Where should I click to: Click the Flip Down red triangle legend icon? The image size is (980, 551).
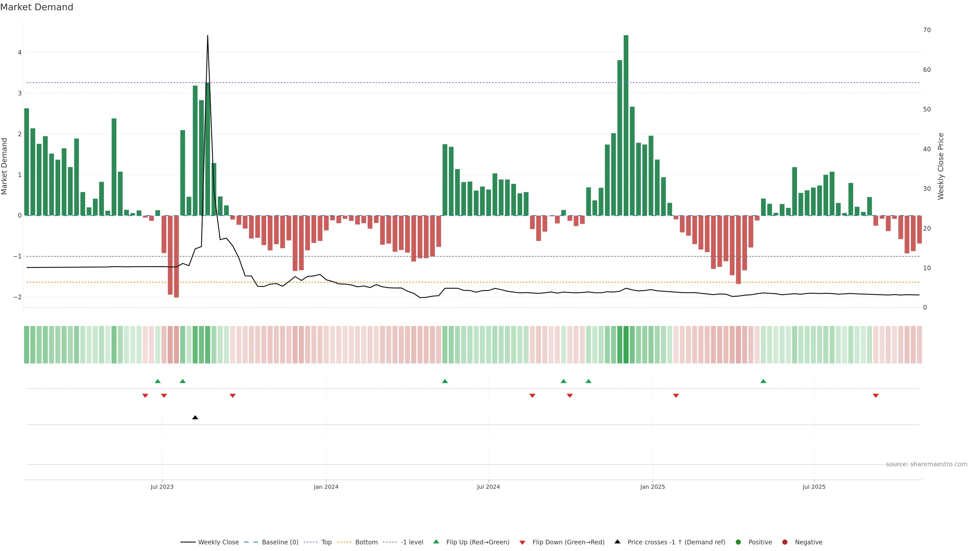(x=522, y=542)
